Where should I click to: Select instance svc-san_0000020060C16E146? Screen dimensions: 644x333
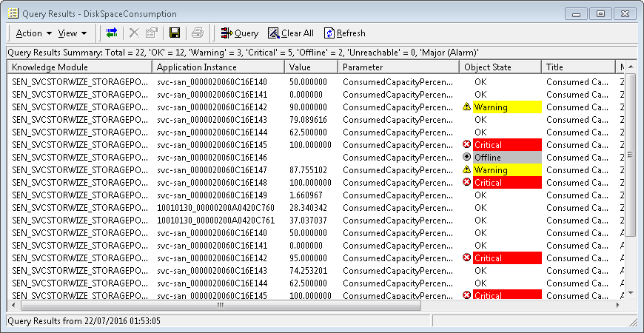pyautogui.click(x=212, y=158)
